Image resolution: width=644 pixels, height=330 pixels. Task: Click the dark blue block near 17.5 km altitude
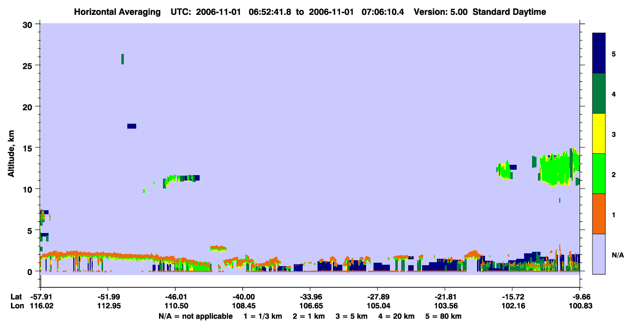pos(131,126)
